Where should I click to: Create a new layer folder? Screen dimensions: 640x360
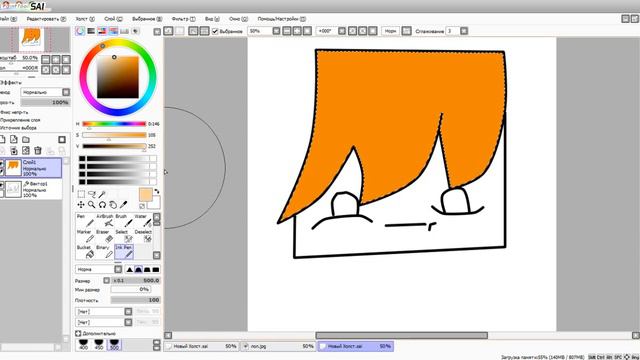click(26, 140)
